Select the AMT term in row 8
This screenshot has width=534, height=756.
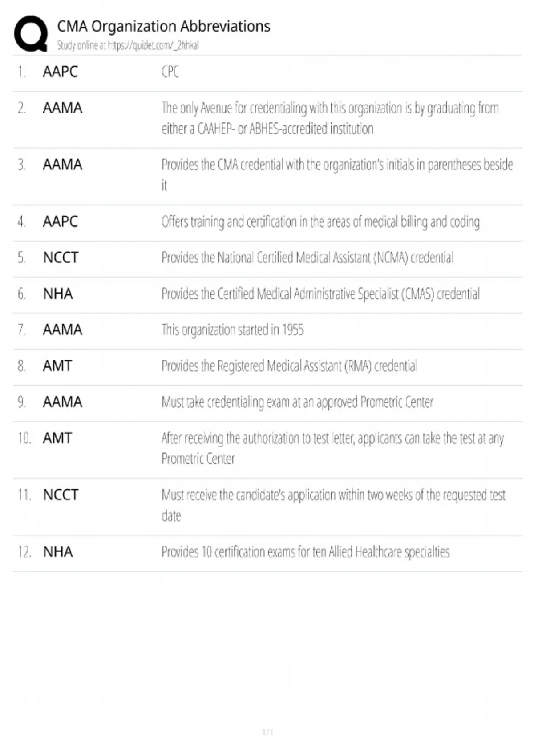click(x=57, y=366)
